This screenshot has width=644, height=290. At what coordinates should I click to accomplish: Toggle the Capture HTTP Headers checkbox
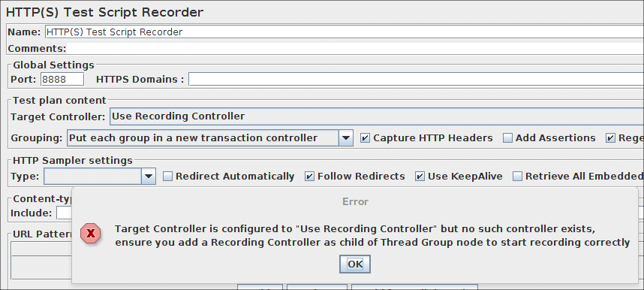pyautogui.click(x=365, y=138)
